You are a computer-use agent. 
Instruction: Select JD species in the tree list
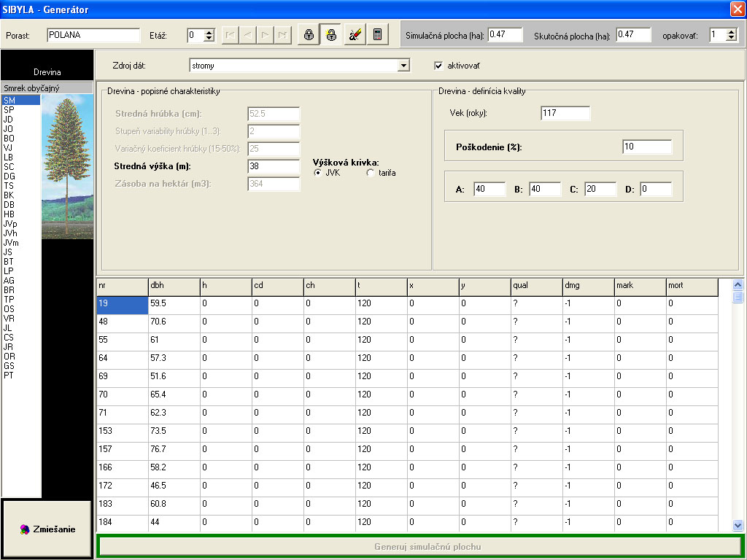(x=8, y=119)
